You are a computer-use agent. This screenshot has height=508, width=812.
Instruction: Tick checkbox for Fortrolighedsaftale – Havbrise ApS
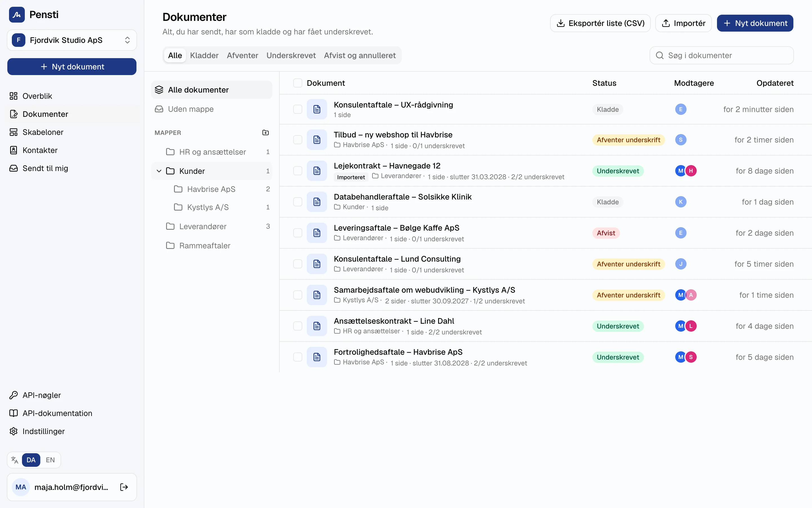coord(298,357)
